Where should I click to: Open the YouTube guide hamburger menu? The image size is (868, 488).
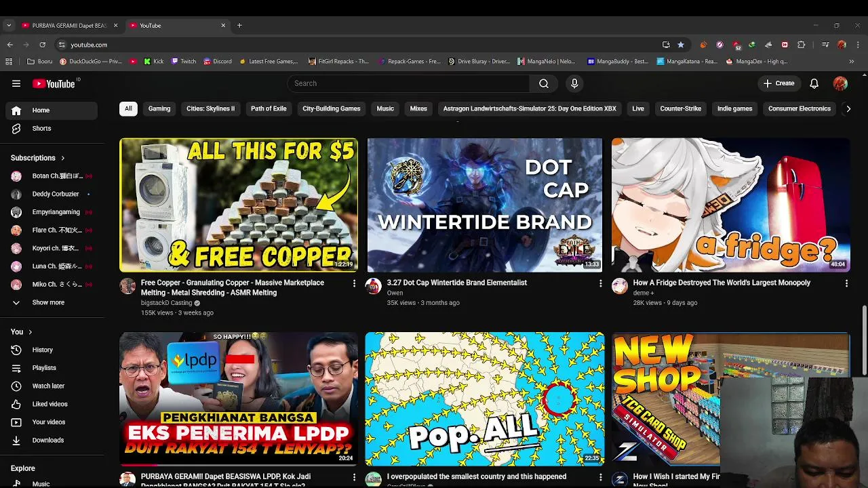pos(16,83)
